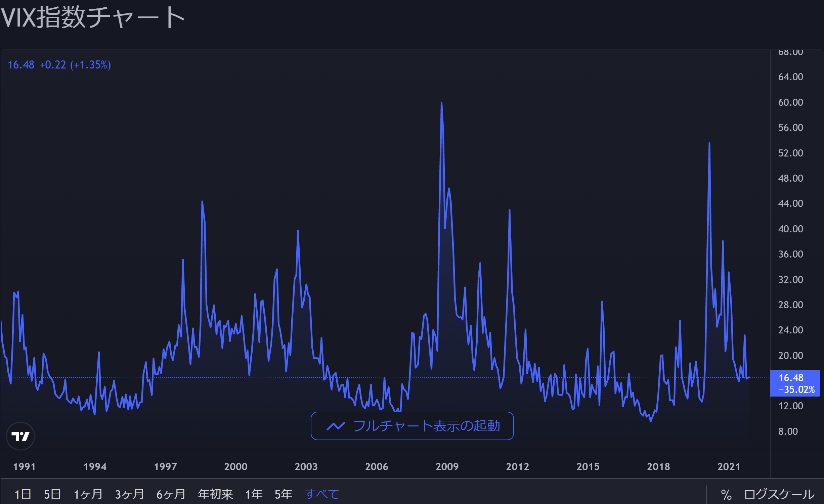The height and width of the screenshot is (504, 824).
Task: Select the 5日 time range
Action: pyautogui.click(x=52, y=494)
